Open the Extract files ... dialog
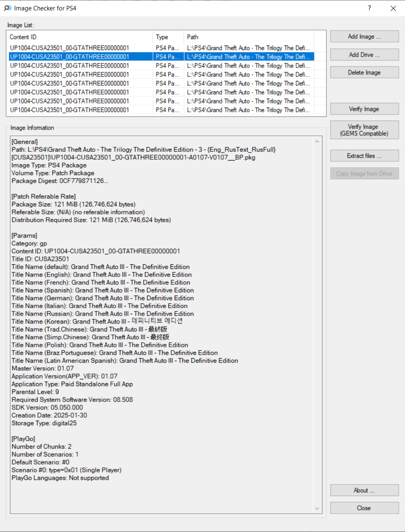 click(x=364, y=156)
